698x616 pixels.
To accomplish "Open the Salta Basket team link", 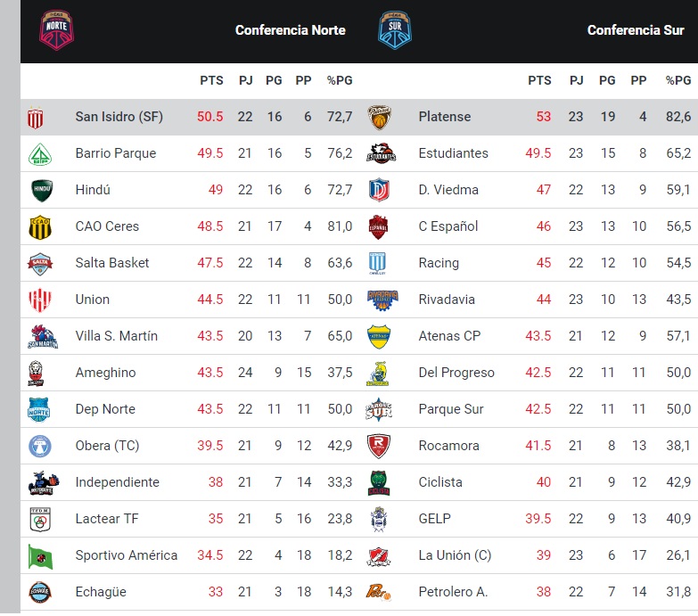I will point(112,263).
